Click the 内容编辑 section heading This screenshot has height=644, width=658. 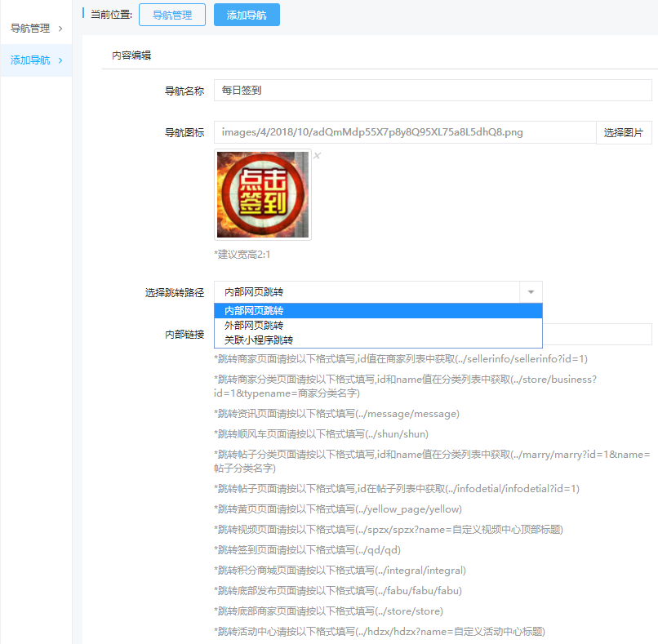tap(131, 56)
